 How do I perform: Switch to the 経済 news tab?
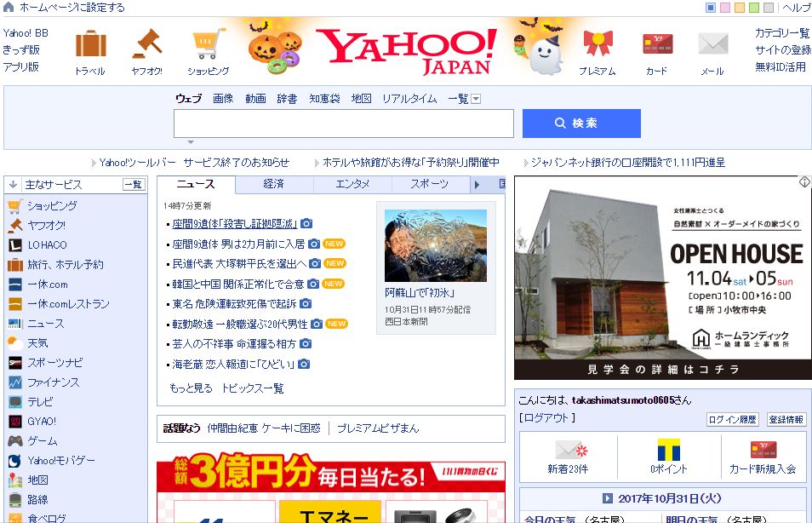pos(274,184)
